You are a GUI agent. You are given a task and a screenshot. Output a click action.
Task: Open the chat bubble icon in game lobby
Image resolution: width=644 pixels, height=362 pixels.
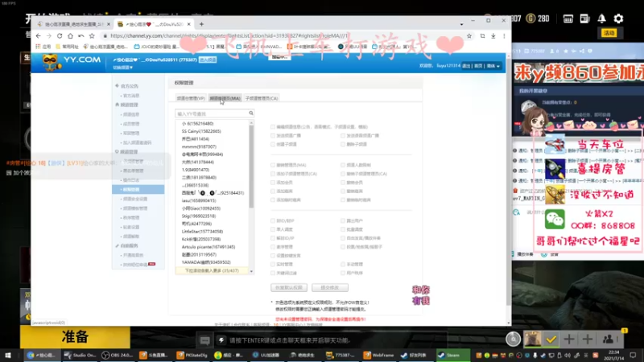coord(204,340)
